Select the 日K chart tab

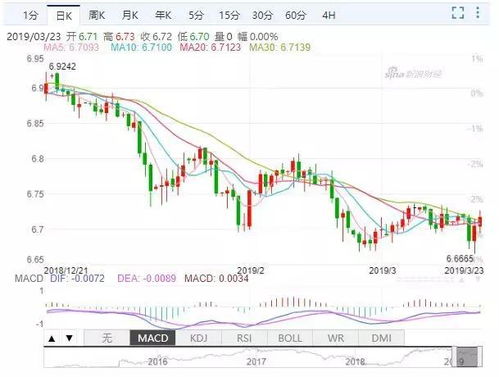tap(64, 15)
